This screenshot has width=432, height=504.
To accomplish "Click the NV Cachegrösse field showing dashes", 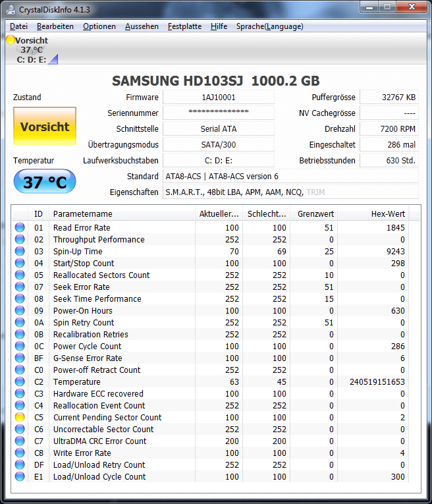I will coord(389,113).
